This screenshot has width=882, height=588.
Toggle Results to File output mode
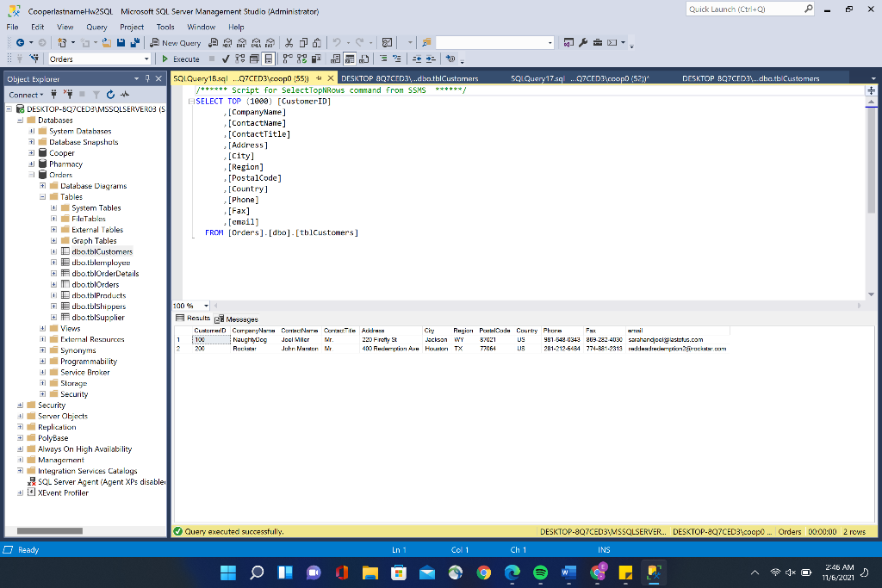tap(364, 59)
